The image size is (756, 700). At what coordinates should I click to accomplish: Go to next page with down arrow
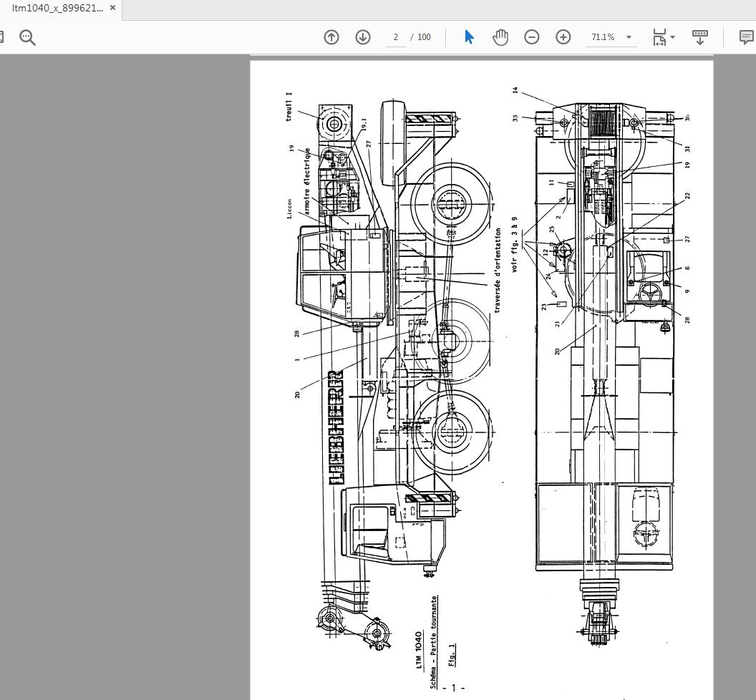[363, 37]
